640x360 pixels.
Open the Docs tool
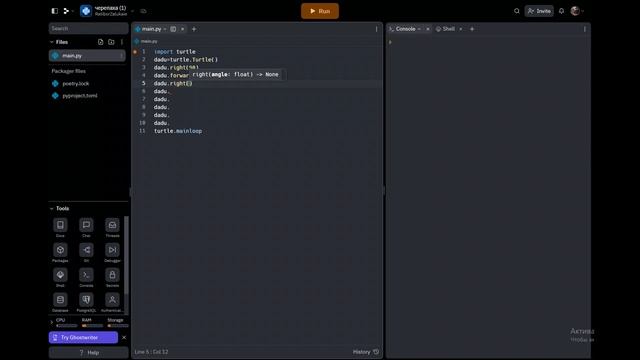point(60,227)
